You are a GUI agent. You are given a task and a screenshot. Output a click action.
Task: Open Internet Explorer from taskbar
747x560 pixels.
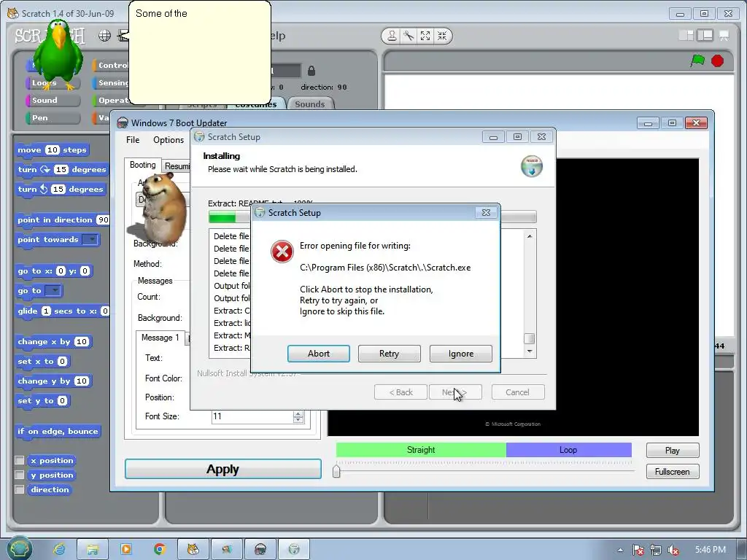pos(59,549)
